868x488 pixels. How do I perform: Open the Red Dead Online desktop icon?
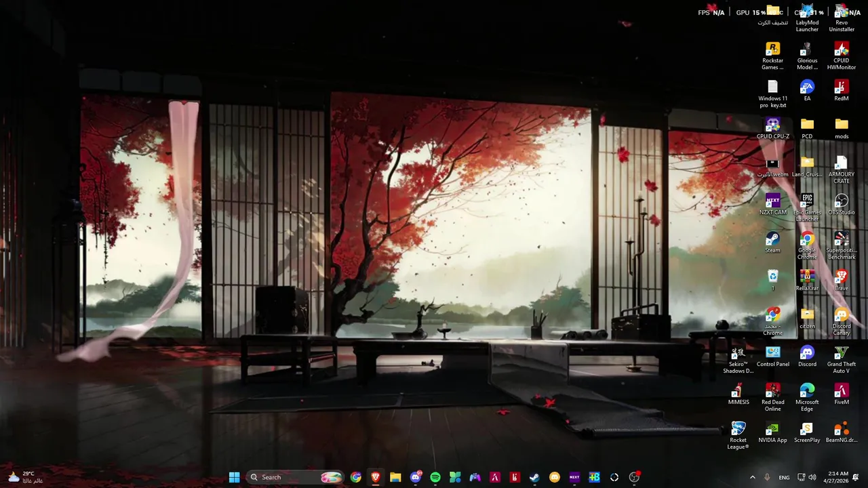click(772, 397)
